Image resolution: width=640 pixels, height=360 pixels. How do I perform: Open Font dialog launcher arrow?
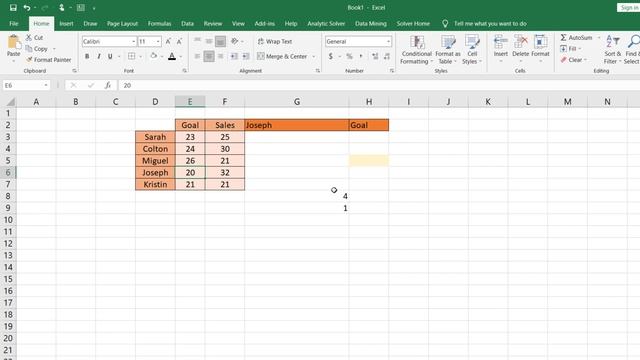coord(184,71)
